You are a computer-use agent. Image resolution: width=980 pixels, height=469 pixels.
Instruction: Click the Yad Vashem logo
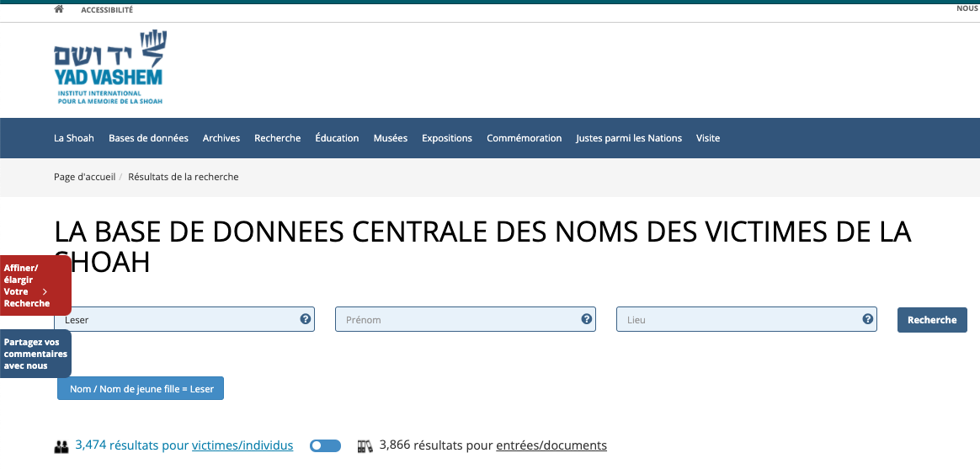pos(110,68)
